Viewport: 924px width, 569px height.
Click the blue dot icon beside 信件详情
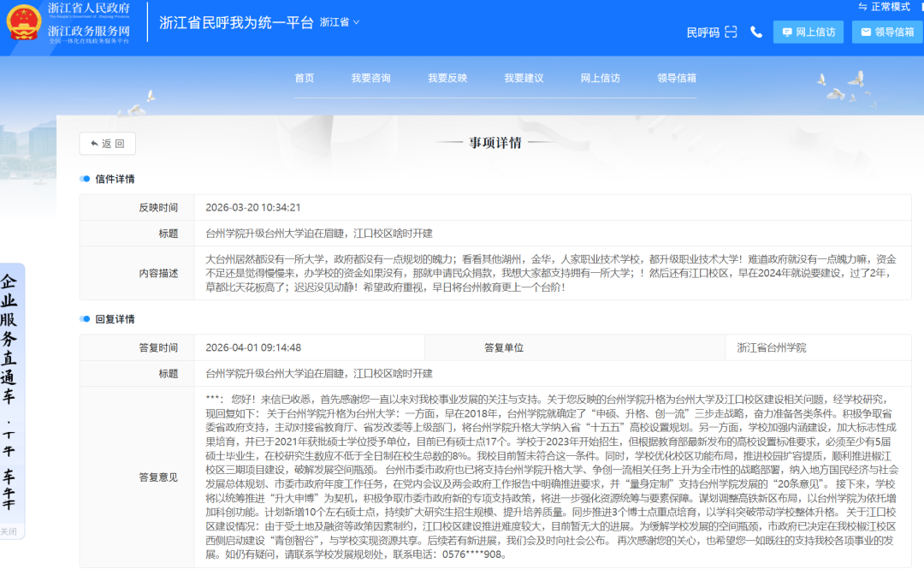[83, 178]
